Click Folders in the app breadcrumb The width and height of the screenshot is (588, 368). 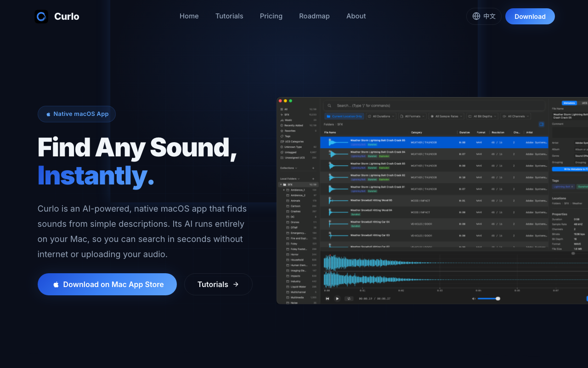pyautogui.click(x=329, y=124)
